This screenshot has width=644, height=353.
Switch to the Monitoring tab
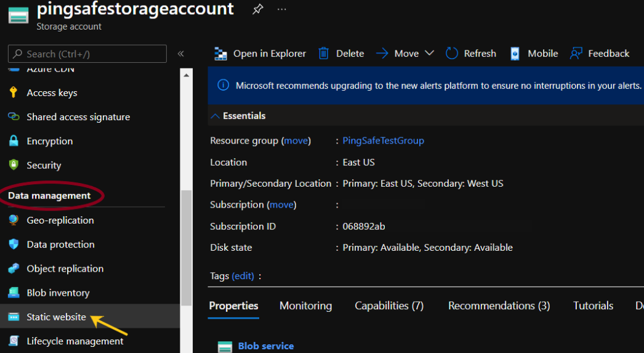305,306
